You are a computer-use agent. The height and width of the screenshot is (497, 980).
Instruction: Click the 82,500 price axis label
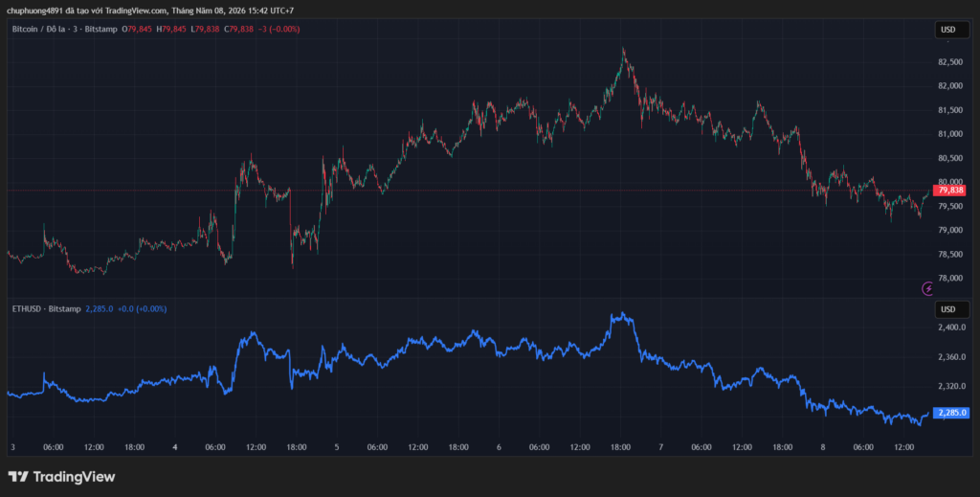(950, 62)
